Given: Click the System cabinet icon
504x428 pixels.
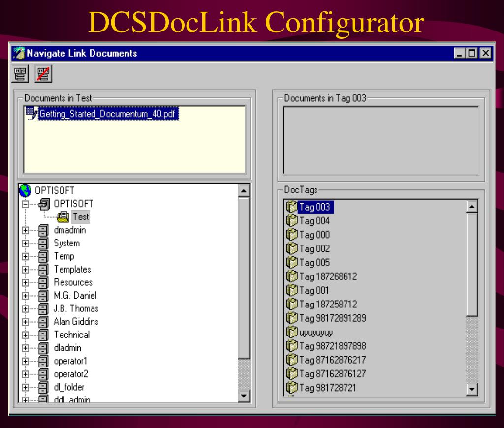Looking at the screenshot, I should pyautogui.click(x=43, y=244).
